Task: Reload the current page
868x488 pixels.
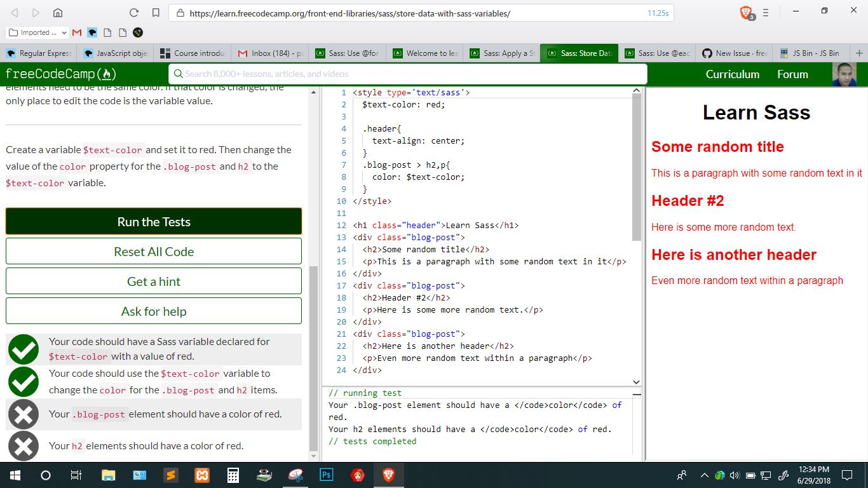Action: click(133, 12)
